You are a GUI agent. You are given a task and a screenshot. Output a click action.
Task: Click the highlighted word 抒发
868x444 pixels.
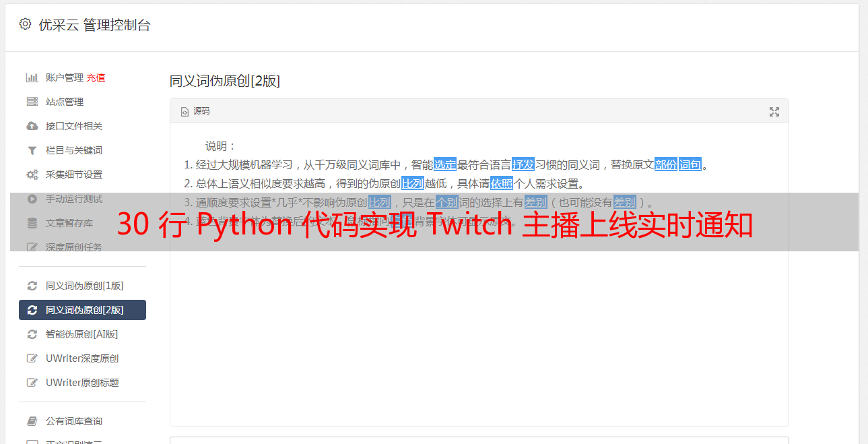pos(523,164)
